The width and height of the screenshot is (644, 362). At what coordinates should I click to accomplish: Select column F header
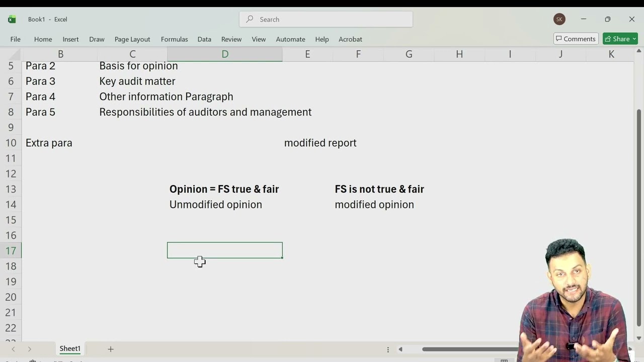coord(358,54)
